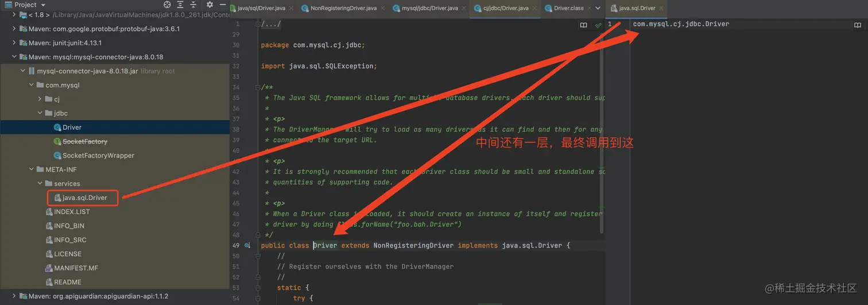This screenshot has width=868, height=305.
Task: Collapse the com.mysql package
Action: [31, 85]
